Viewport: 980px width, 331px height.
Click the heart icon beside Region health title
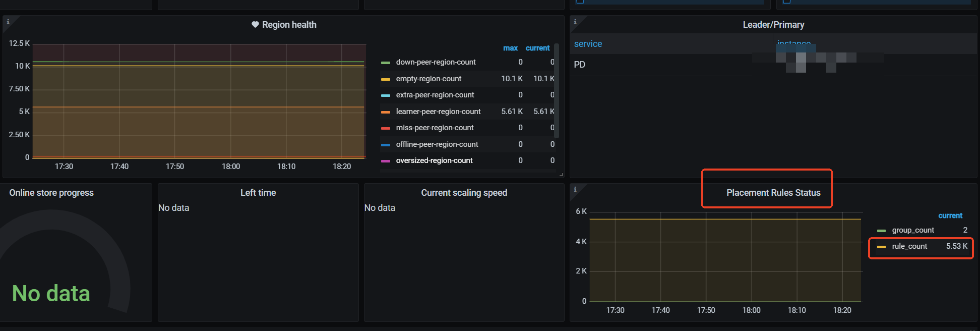coord(255,25)
